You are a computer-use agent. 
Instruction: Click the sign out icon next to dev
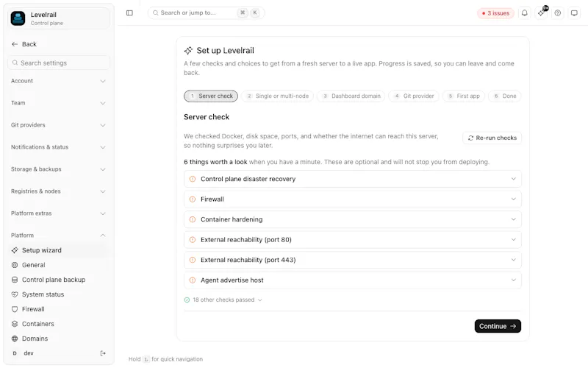point(103,353)
